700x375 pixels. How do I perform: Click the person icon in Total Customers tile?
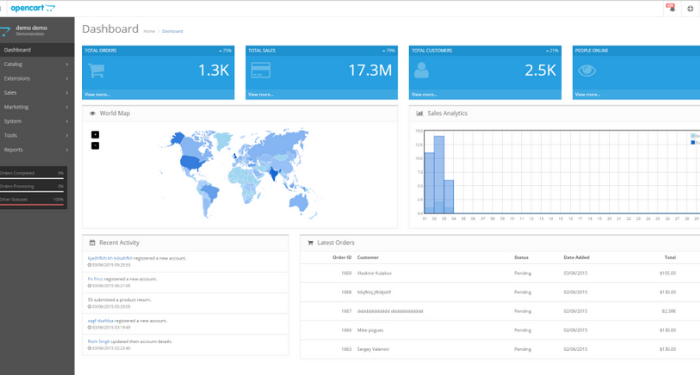(x=421, y=71)
